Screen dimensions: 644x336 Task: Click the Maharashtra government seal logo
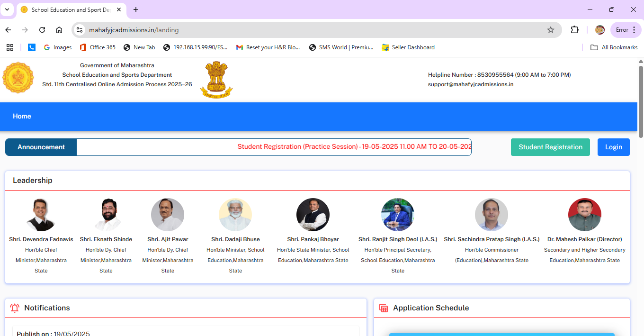[18, 77]
